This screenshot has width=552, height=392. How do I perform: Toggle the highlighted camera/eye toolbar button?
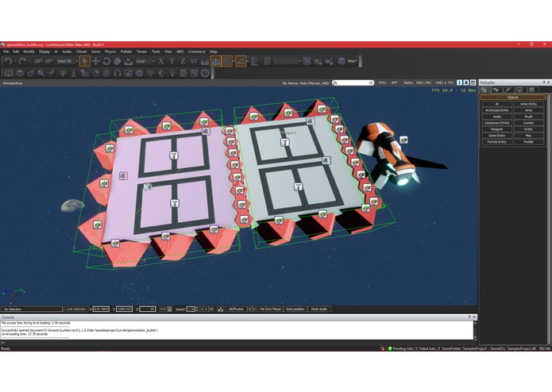(216, 61)
